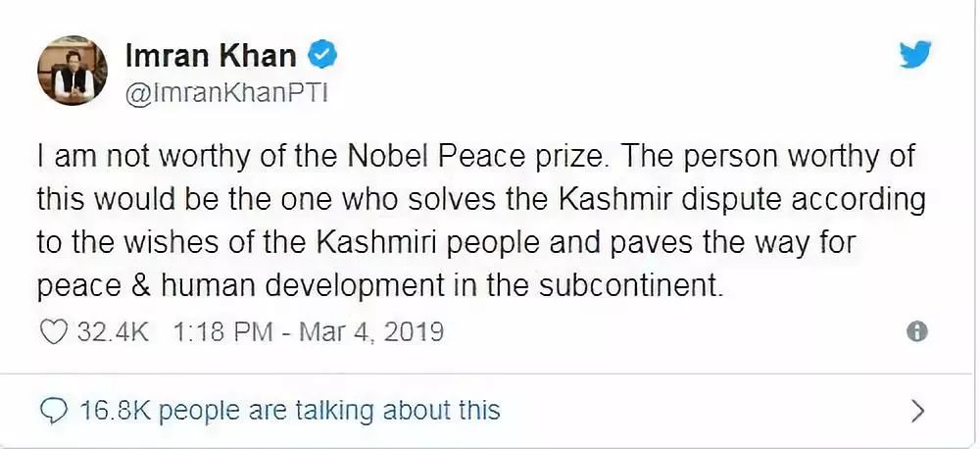Click the 32.4K likes count
This screenshot has width=980, height=449.
pyautogui.click(x=112, y=331)
